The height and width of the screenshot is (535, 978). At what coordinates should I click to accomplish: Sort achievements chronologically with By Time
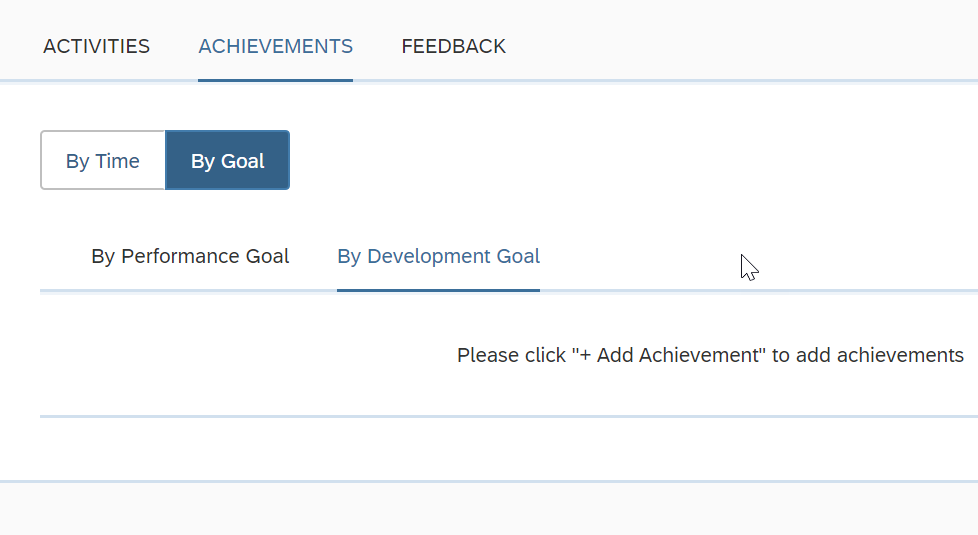click(x=103, y=160)
